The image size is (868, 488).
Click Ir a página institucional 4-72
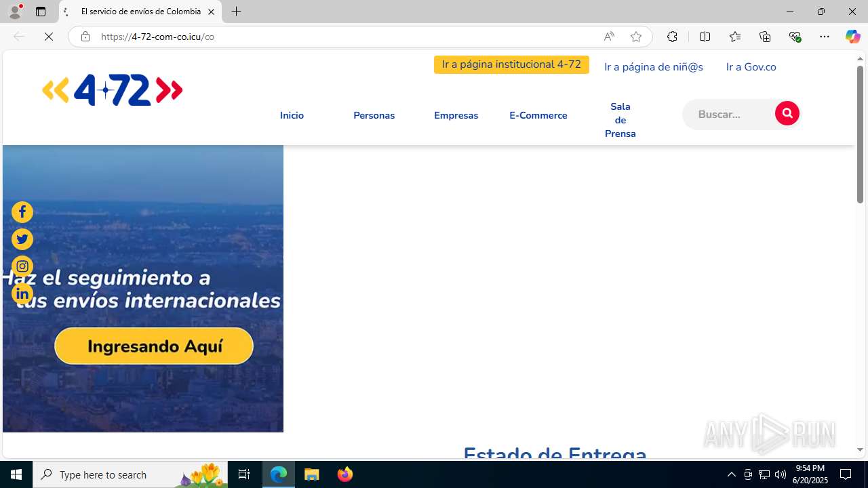click(x=511, y=64)
